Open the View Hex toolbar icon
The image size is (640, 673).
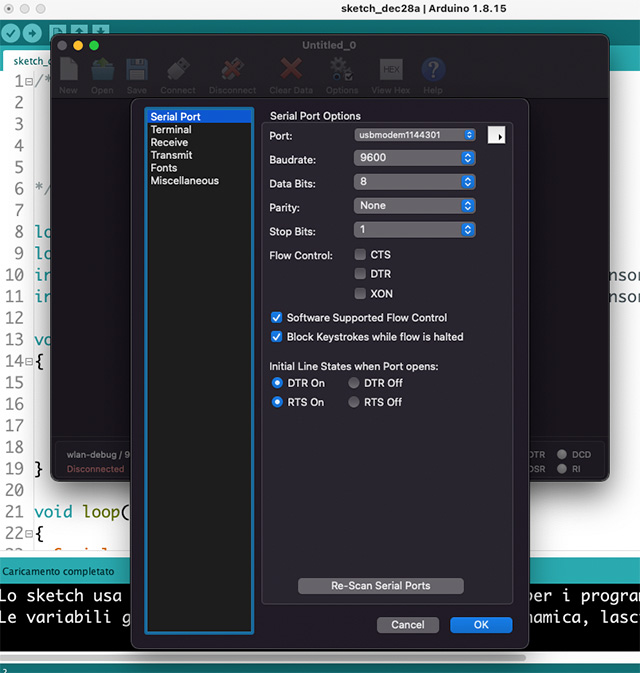[392, 73]
